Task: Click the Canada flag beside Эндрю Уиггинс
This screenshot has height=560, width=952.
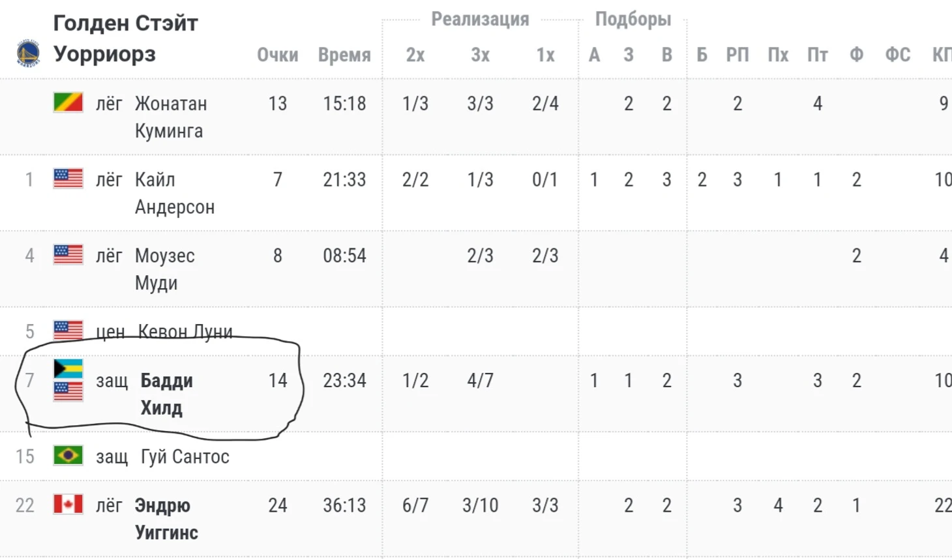Action: pos(68,505)
